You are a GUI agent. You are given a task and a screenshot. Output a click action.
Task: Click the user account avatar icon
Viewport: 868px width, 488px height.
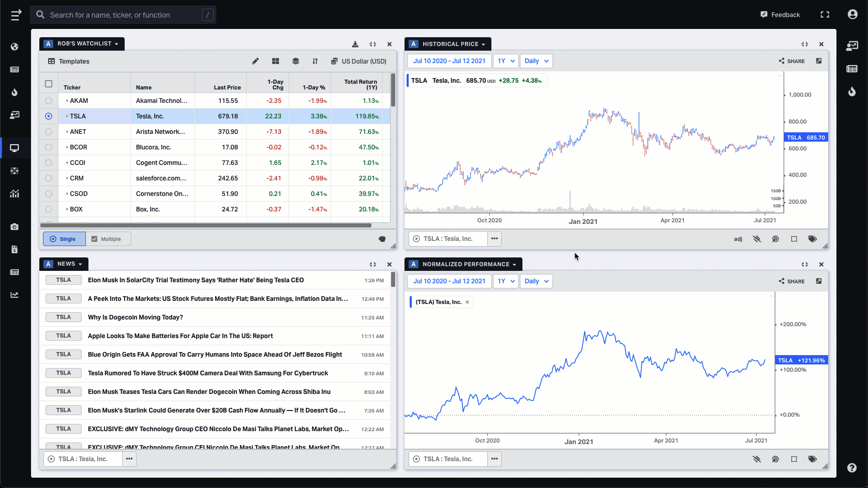[x=852, y=14]
